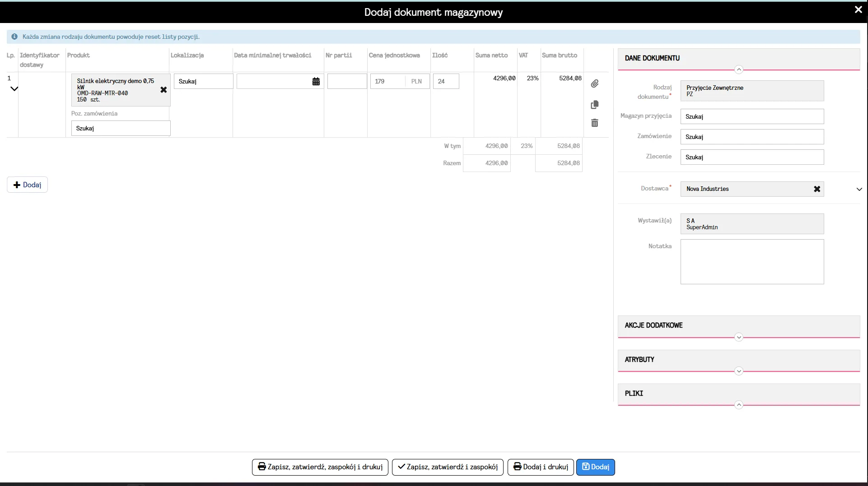Screen dimensions: 868x486
Task: Focus the Nr partii input field
Action: 347,81
